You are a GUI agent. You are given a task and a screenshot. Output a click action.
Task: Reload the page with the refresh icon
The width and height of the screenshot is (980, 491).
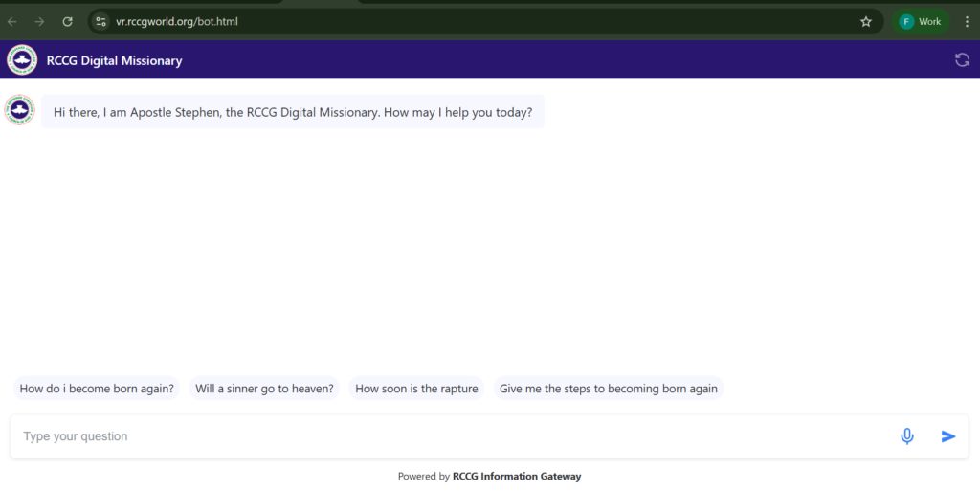click(68, 21)
